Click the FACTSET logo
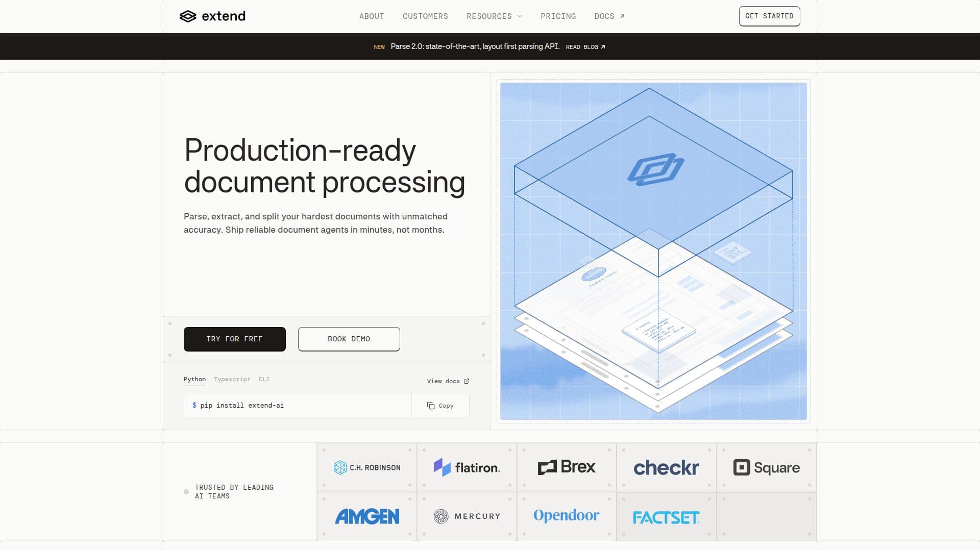 666,517
